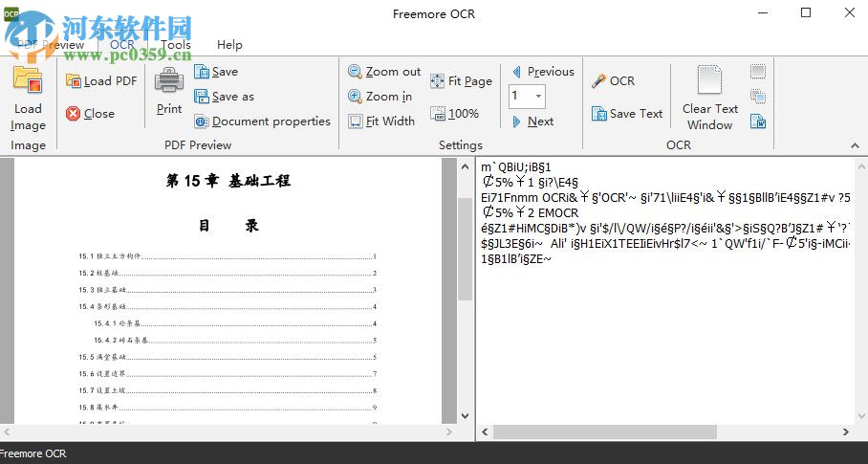Choose Save as option
Viewport: 868px width, 464px height.
[x=225, y=97]
